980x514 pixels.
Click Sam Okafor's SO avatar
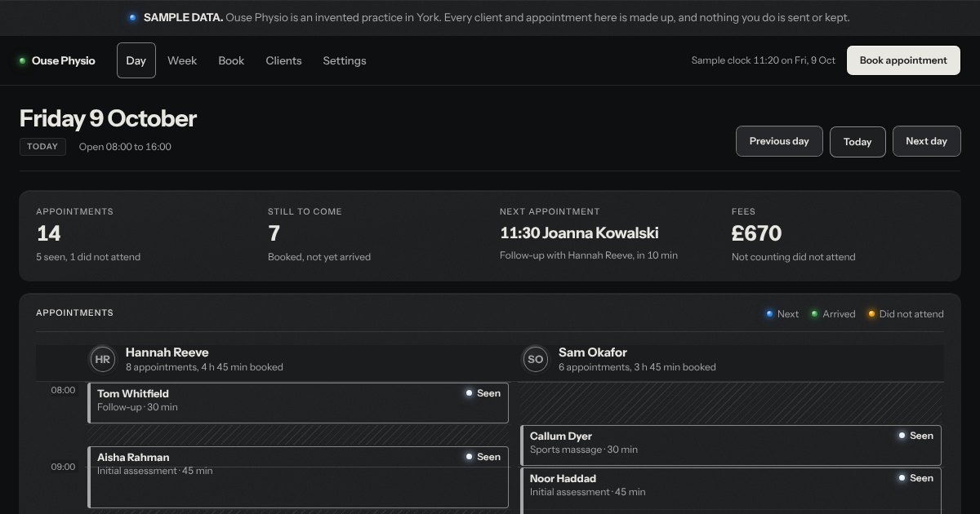pos(535,359)
